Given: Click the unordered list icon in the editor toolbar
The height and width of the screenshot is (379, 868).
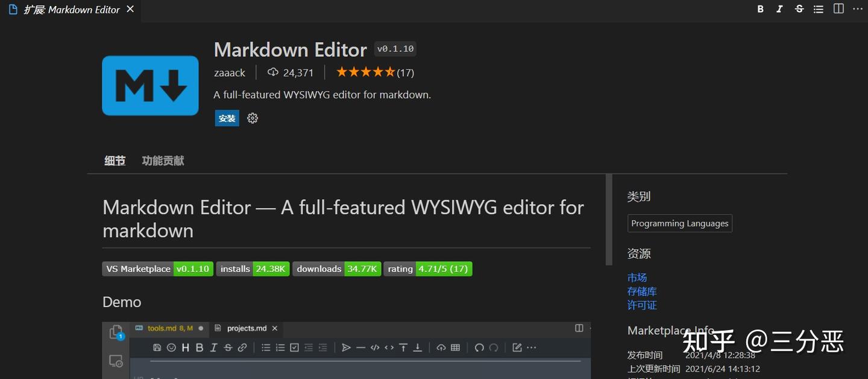Looking at the screenshot, I should click(817, 8).
